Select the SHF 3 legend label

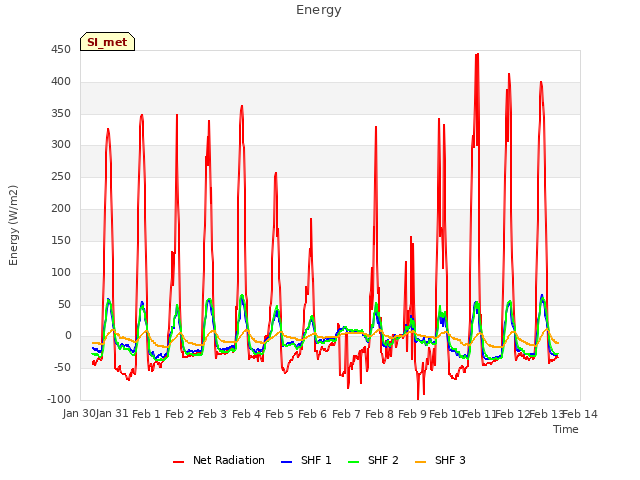pyautogui.click(x=450, y=460)
